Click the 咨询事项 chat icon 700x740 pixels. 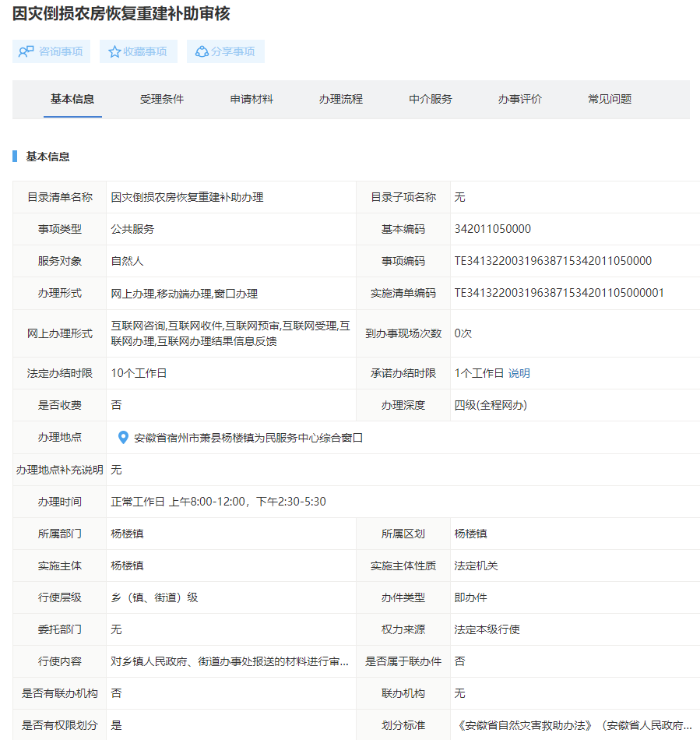click(26, 51)
